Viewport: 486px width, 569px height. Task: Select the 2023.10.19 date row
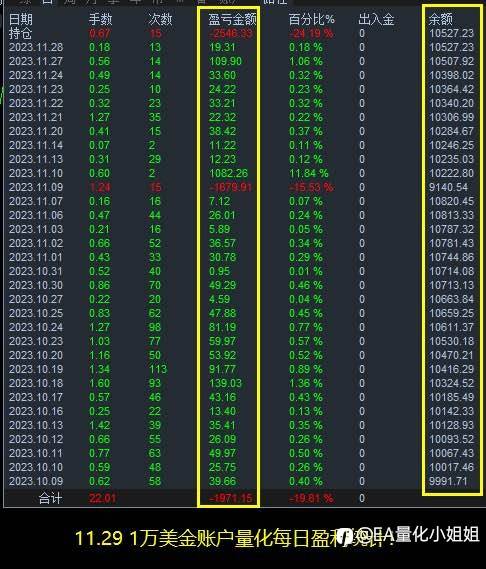[x=36, y=369]
